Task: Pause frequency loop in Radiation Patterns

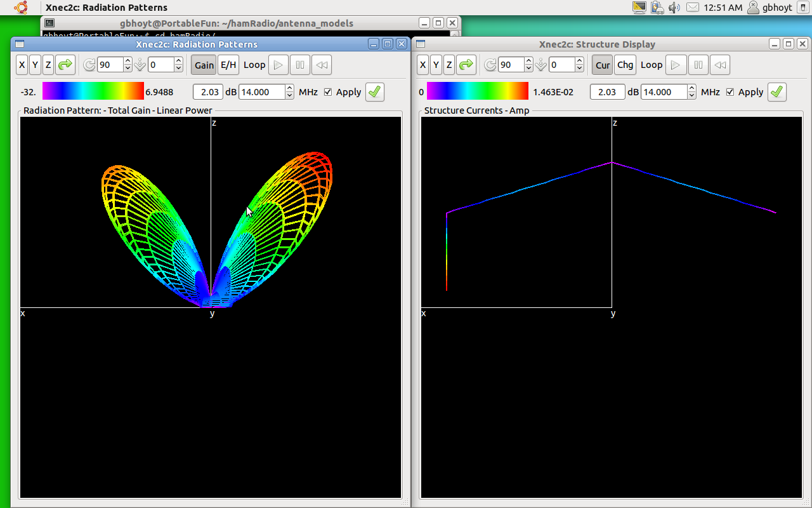Action: click(x=300, y=65)
